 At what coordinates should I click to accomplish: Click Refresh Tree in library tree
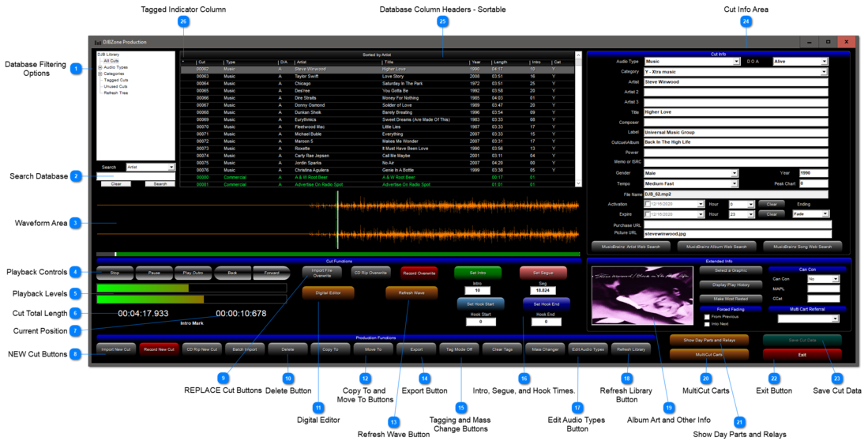(x=115, y=93)
